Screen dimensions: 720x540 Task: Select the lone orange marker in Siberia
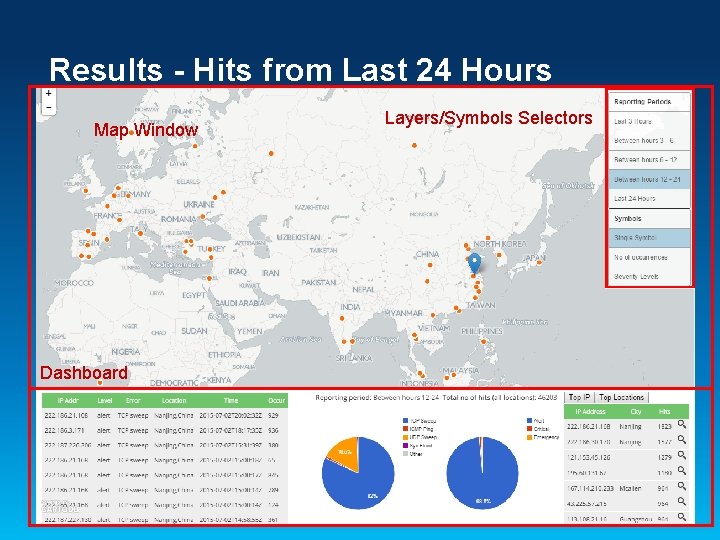(414, 145)
